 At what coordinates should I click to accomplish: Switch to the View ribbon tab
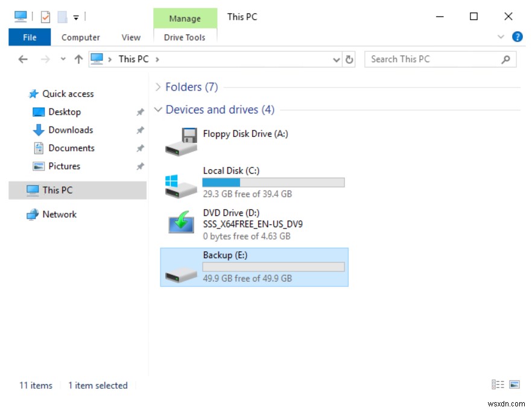click(x=130, y=37)
